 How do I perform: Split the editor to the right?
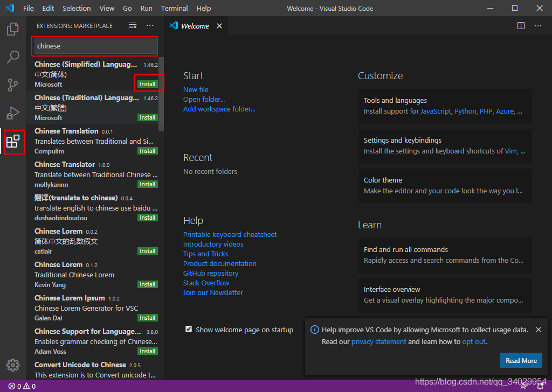point(521,26)
